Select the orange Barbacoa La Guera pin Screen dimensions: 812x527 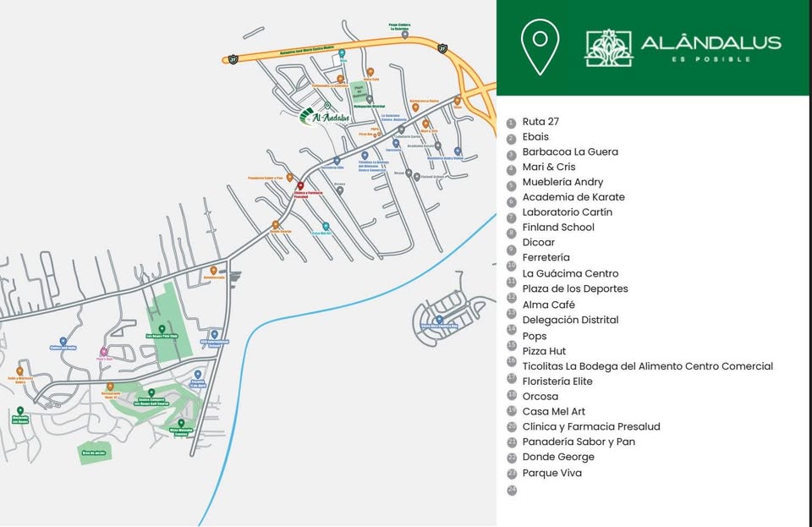pos(415,107)
